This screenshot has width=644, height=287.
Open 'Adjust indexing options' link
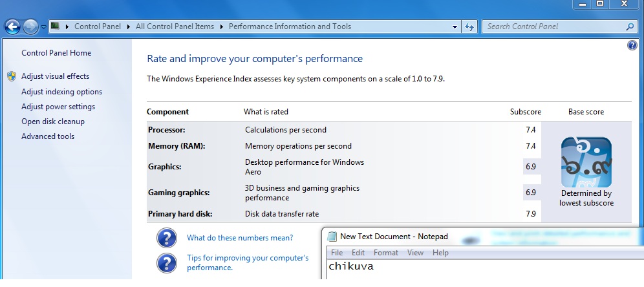point(61,92)
